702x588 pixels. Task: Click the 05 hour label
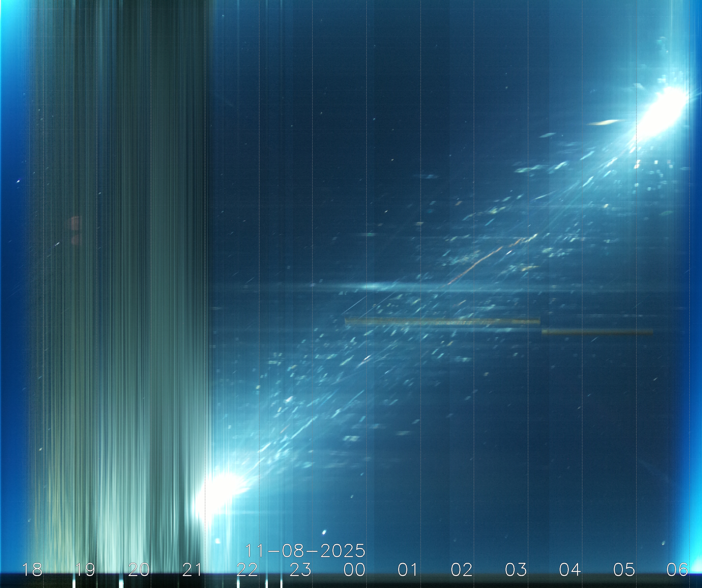(624, 569)
